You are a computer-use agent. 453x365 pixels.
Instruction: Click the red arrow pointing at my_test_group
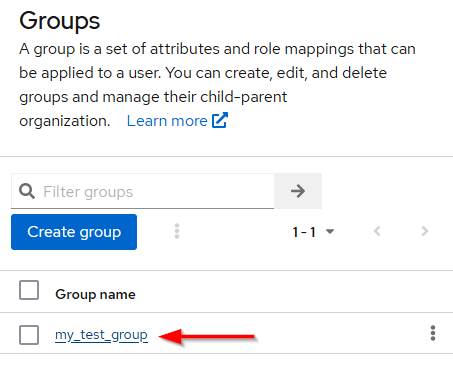pyautogui.click(x=207, y=336)
